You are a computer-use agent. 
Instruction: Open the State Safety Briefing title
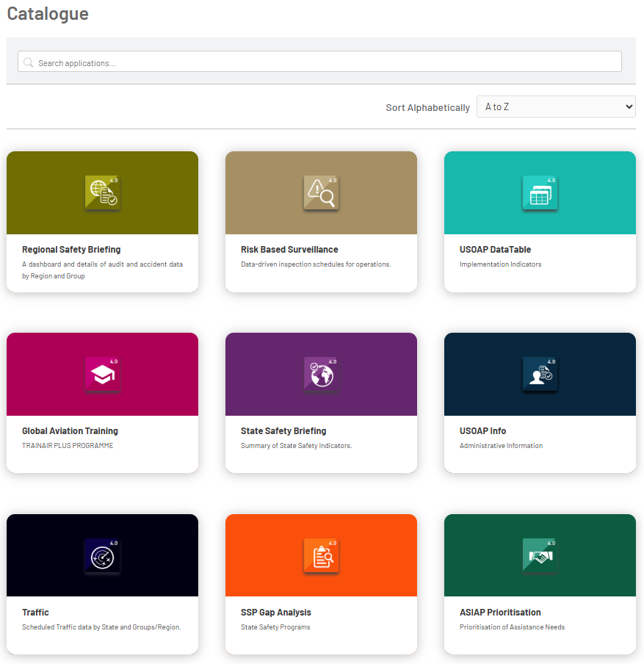[283, 431]
